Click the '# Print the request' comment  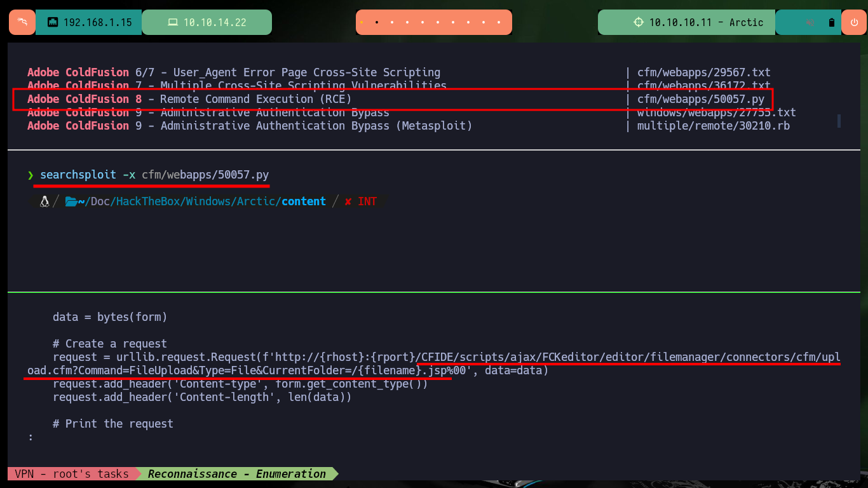[113, 424]
